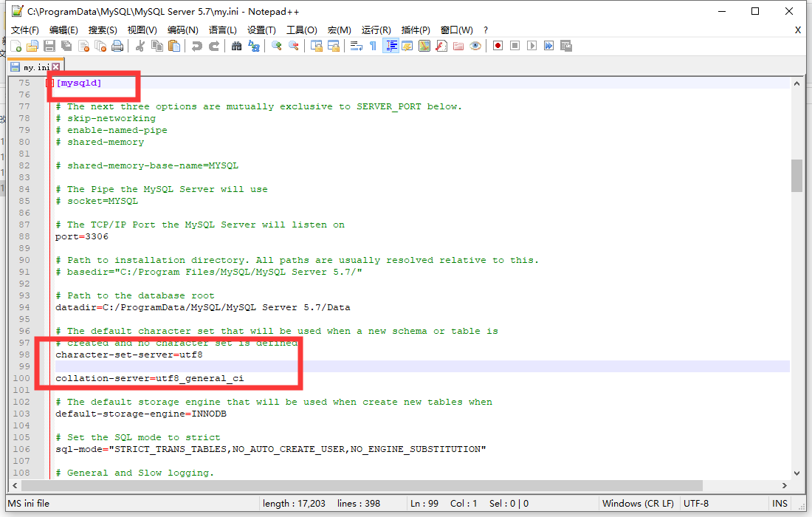Click the horizontal scrollbar thumb
This screenshot has width=812, height=517.
(362, 485)
